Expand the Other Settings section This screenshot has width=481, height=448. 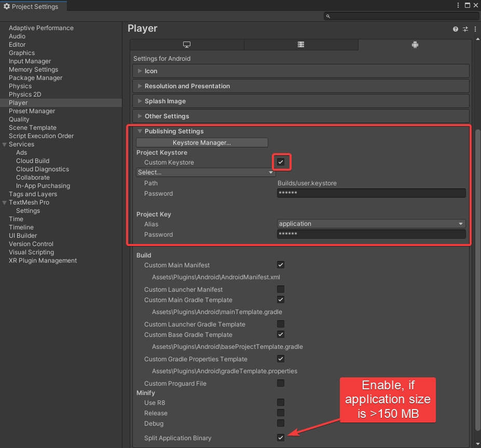click(x=167, y=116)
